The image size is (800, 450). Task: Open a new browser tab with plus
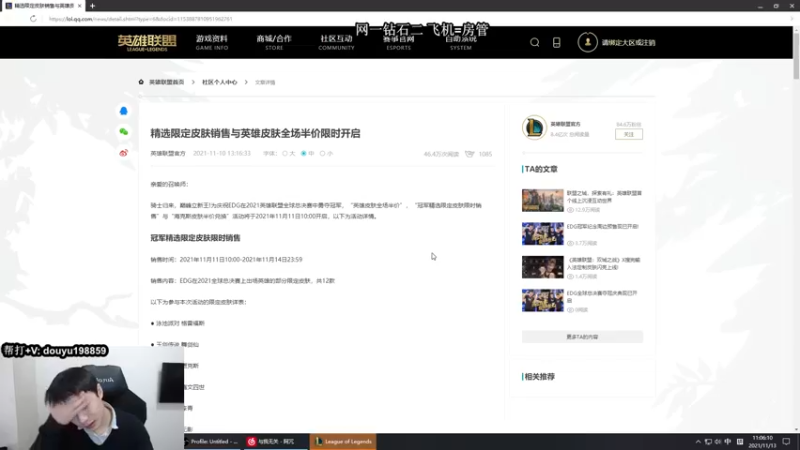[92, 6]
